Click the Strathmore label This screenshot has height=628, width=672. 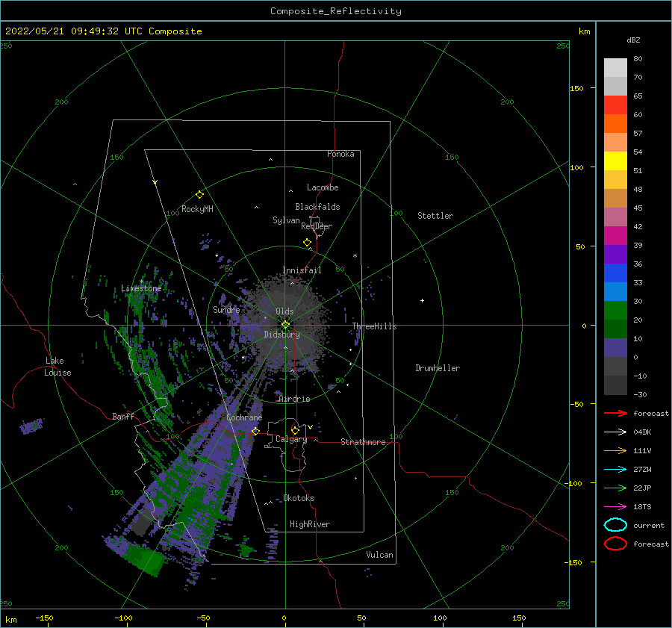tap(363, 442)
